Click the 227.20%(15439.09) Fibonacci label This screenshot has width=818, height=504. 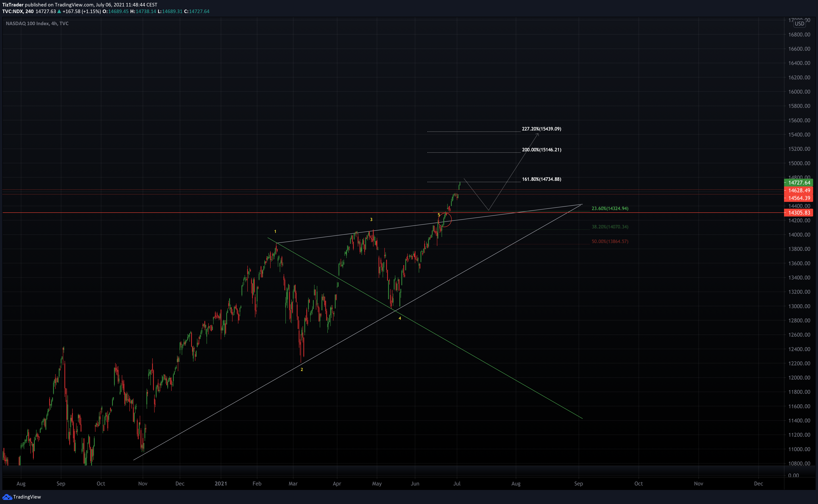[541, 129]
